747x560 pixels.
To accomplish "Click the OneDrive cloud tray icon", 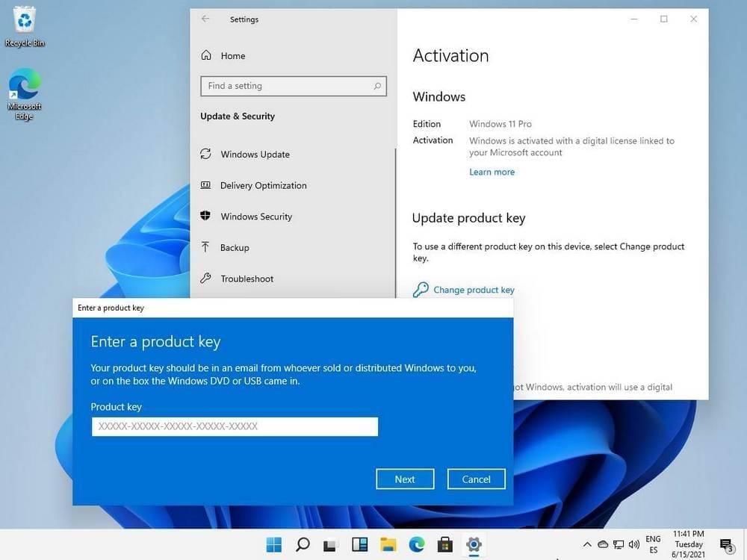I will (x=603, y=544).
